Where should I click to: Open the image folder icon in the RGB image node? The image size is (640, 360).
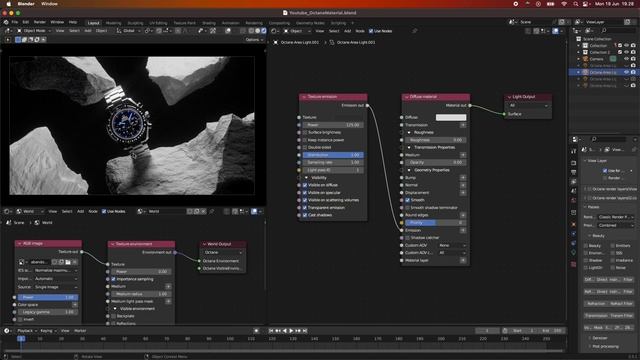tap(68, 262)
